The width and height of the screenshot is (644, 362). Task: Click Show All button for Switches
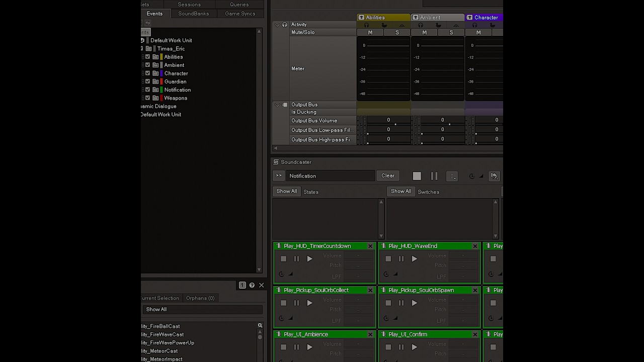(401, 192)
